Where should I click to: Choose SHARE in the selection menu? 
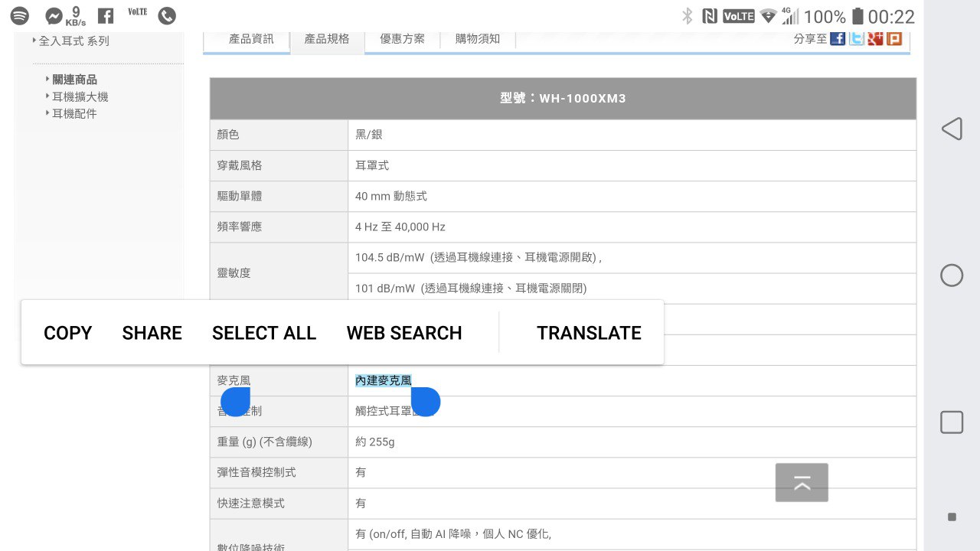152,333
